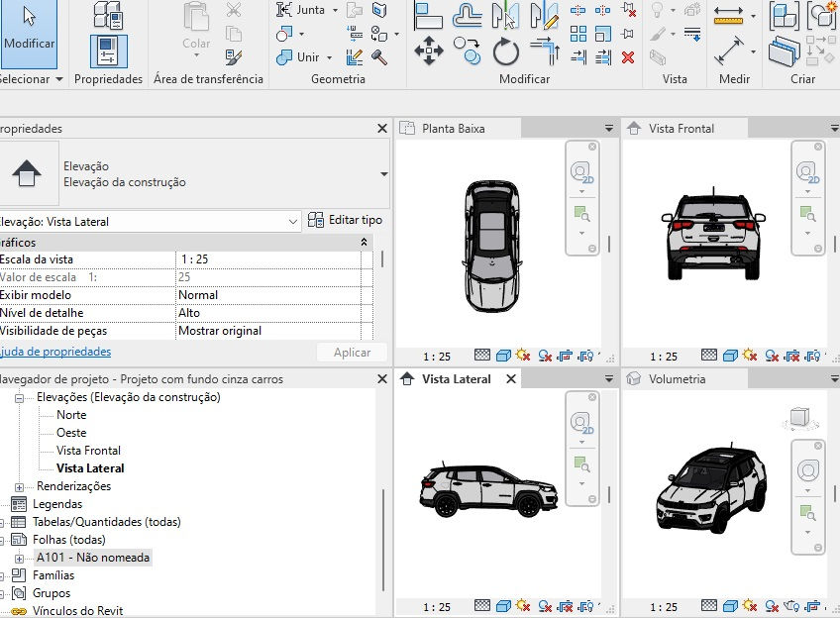The height and width of the screenshot is (618, 840).
Task: Select the Junta geometry tool
Action: coord(301,10)
